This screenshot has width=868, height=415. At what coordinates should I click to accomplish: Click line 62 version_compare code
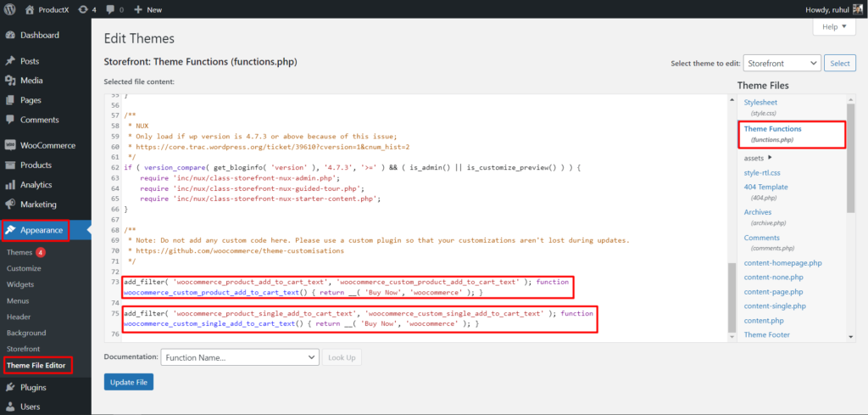coord(351,167)
